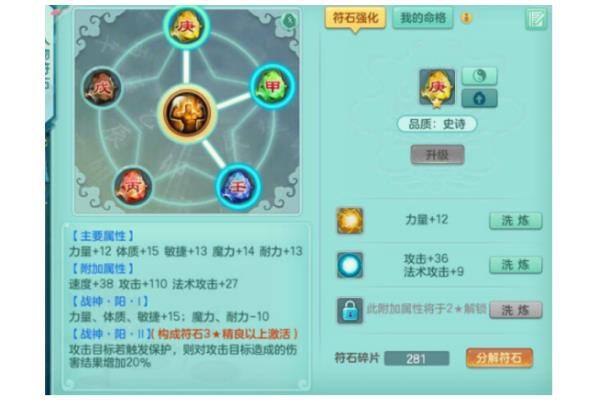Image resolution: width=600 pixels, height=400 pixels.
Task: Open the edit note icon top right
Action: (x=535, y=19)
